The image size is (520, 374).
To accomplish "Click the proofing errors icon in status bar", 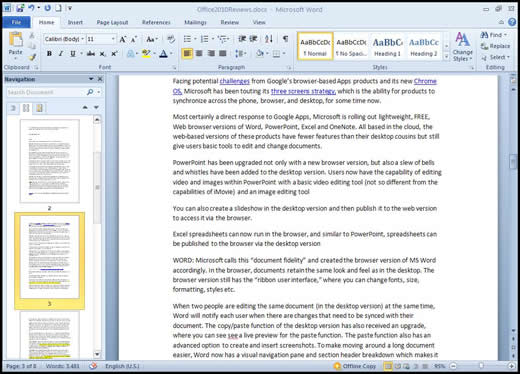I will pos(93,366).
